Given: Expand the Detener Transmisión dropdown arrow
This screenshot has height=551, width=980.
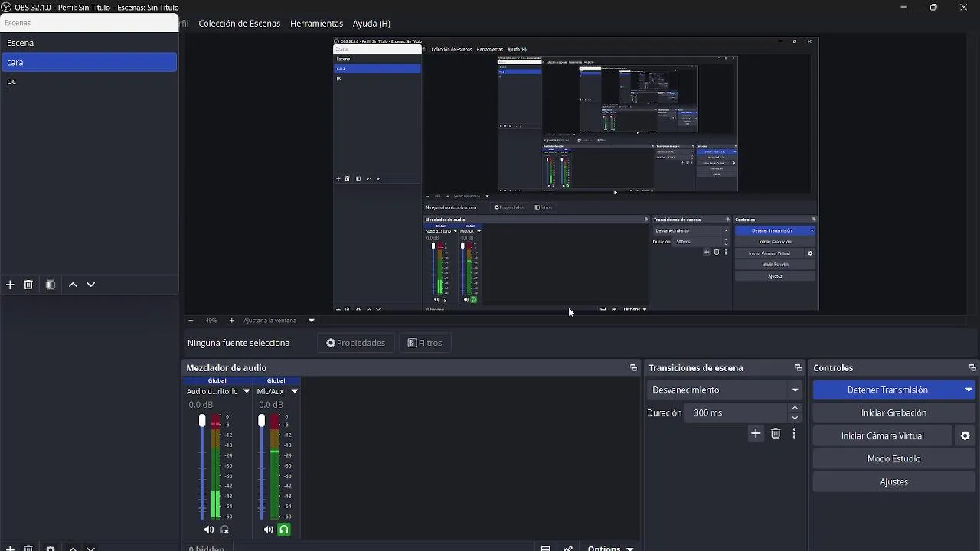Looking at the screenshot, I should pyautogui.click(x=969, y=390).
